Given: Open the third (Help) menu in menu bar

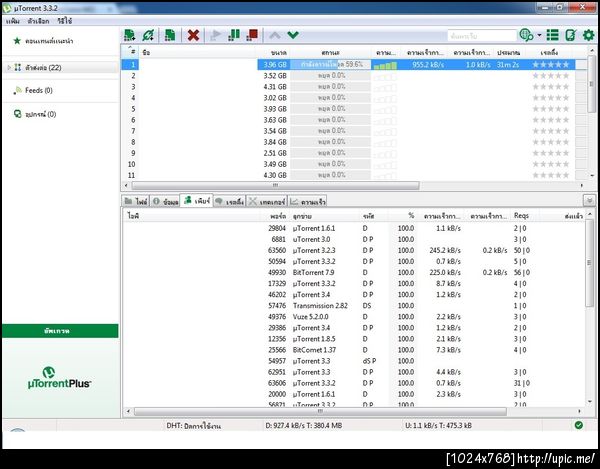Looking at the screenshot, I should (x=65, y=21).
